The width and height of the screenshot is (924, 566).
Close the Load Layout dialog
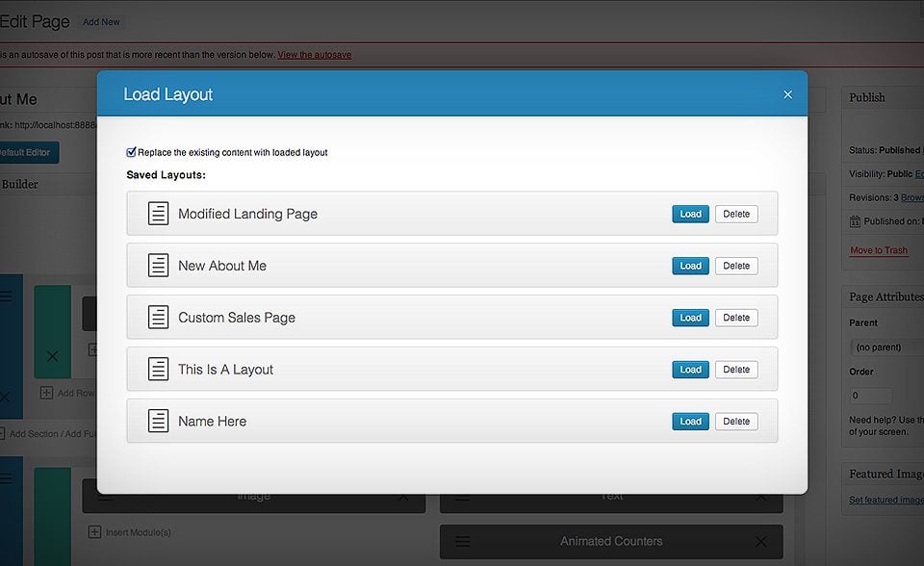click(x=787, y=94)
